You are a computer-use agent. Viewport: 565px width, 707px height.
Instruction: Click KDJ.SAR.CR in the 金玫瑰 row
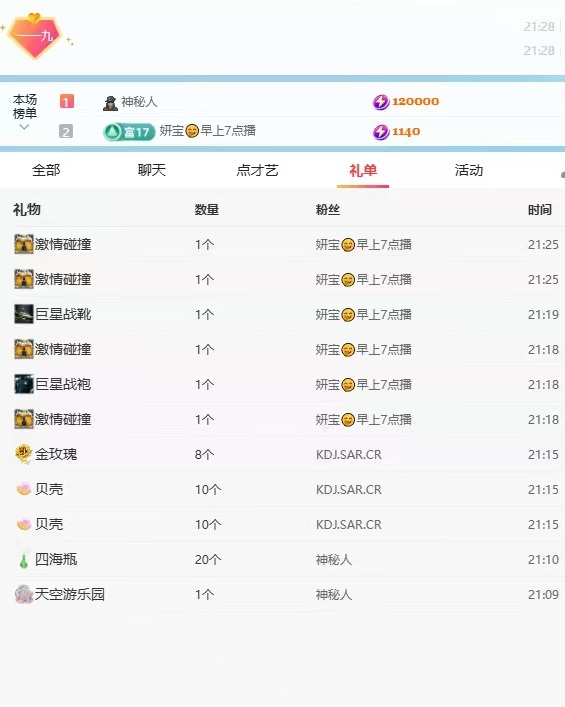tap(349, 454)
